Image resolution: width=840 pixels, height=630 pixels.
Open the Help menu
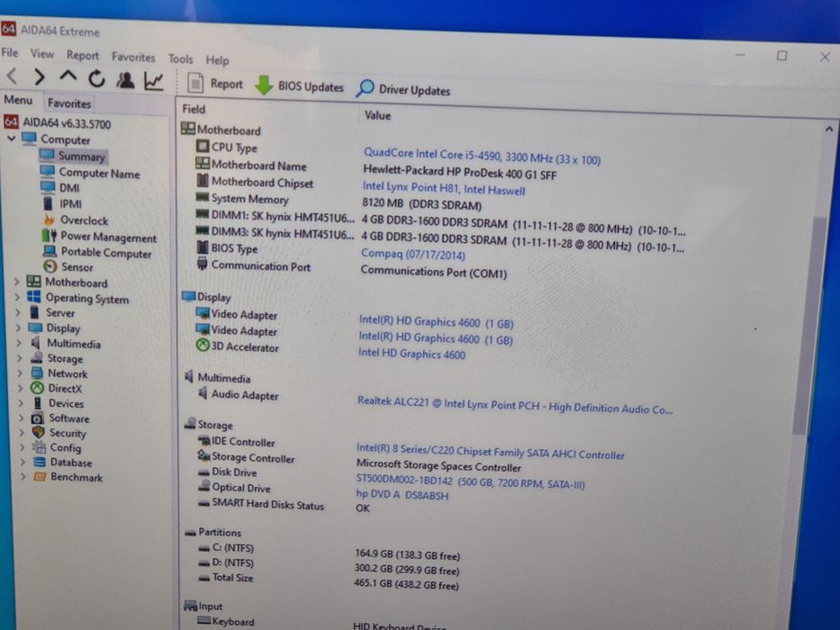click(217, 60)
